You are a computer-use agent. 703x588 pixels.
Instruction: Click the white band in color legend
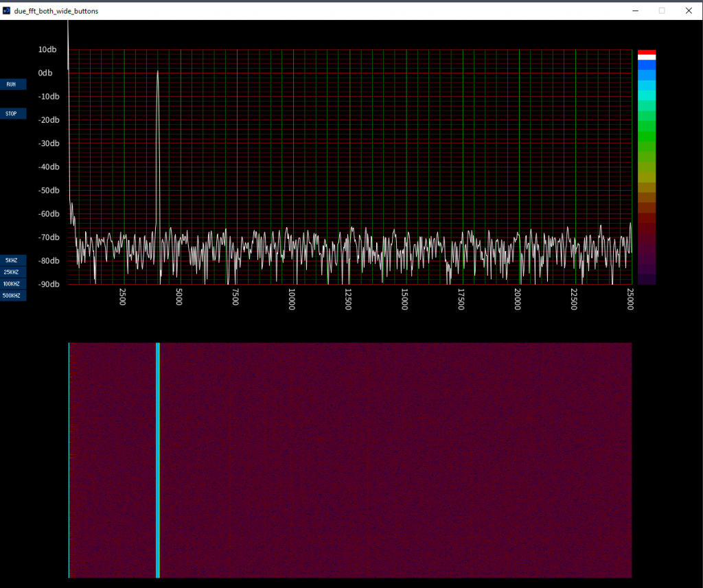(647, 58)
